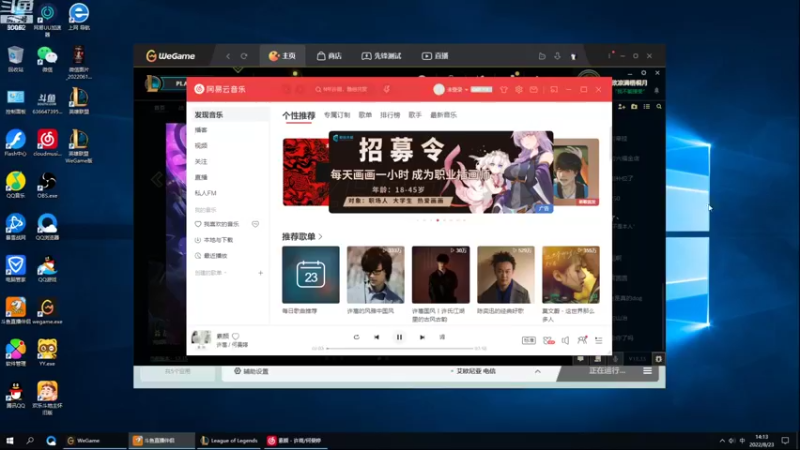
Task: Go back to the previous track
Action: pos(377,337)
